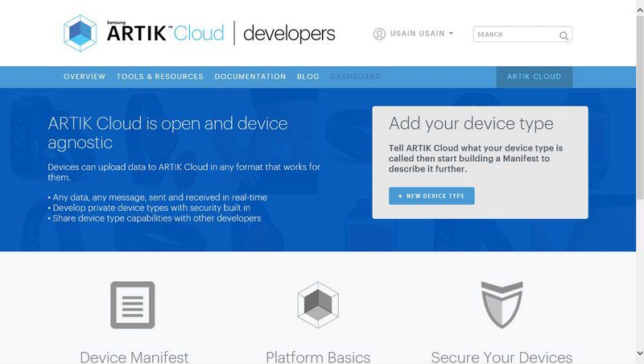644x364 pixels.
Task: Click 'ARTIK Cloud is open and device agnostic' heading
Action: click(167, 133)
